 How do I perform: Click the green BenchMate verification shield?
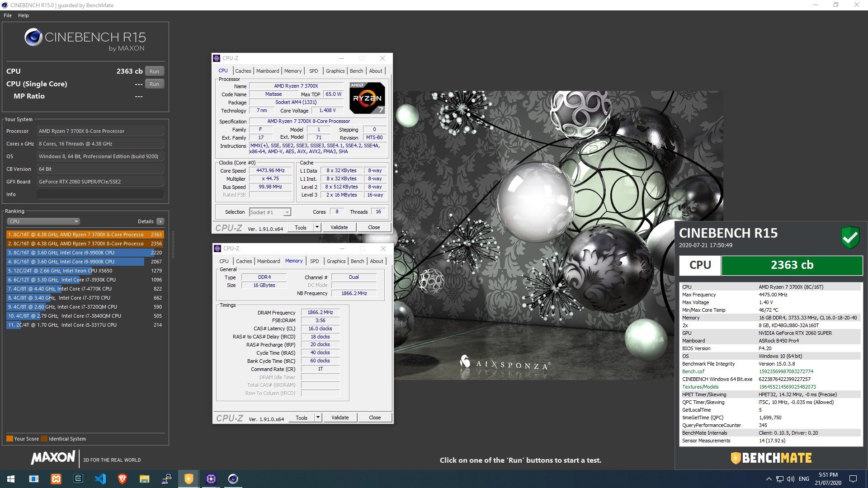click(850, 237)
